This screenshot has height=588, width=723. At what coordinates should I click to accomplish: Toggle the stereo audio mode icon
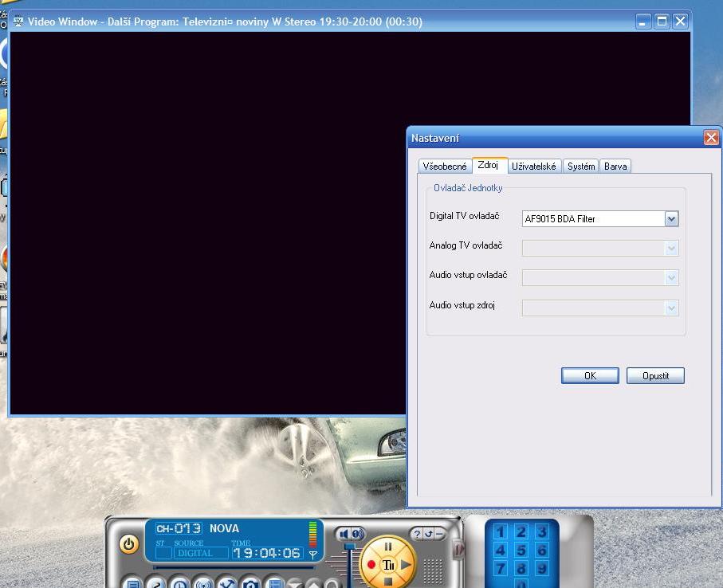[357, 534]
